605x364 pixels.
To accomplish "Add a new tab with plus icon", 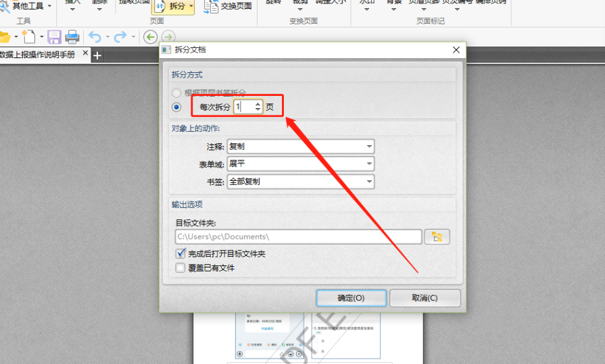I will 97,56.
